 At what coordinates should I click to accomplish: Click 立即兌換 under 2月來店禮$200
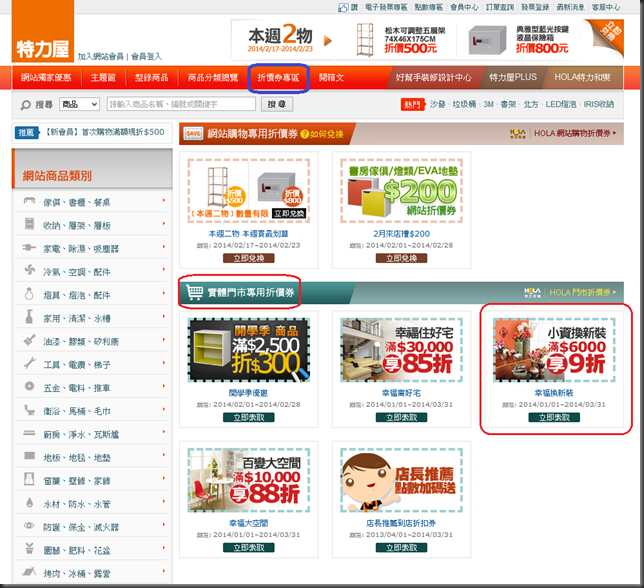click(x=401, y=258)
